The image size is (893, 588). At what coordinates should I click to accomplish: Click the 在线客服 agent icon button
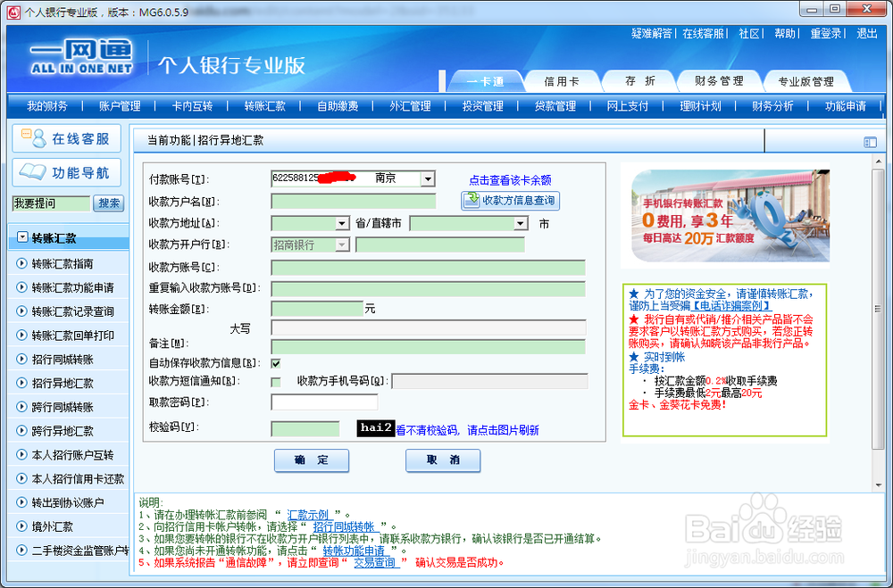tap(66, 138)
